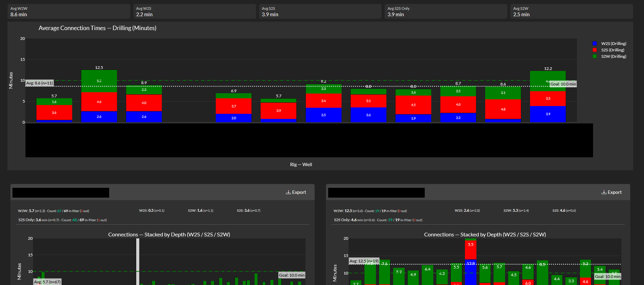The width and height of the screenshot is (644, 285).
Task: Click the Avg W2W 8.6 min card
Action: pos(69,11)
